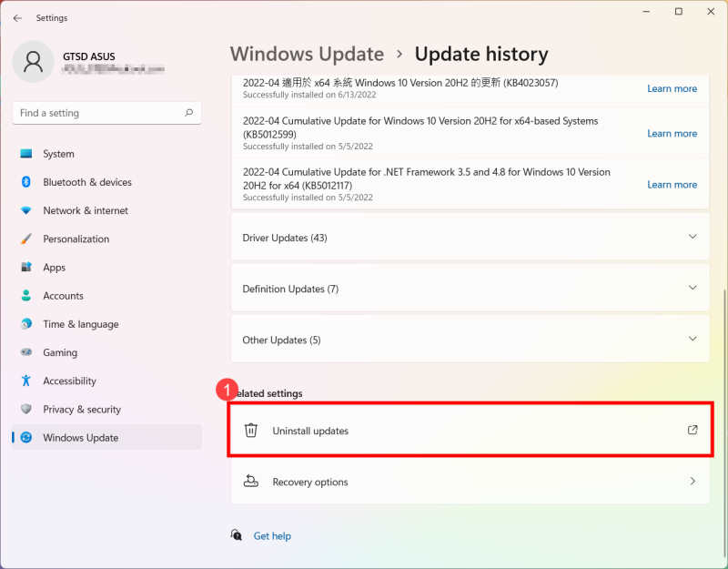Image resolution: width=728 pixels, height=569 pixels.
Task: Click the Uninstall updates trash icon
Action: (251, 430)
